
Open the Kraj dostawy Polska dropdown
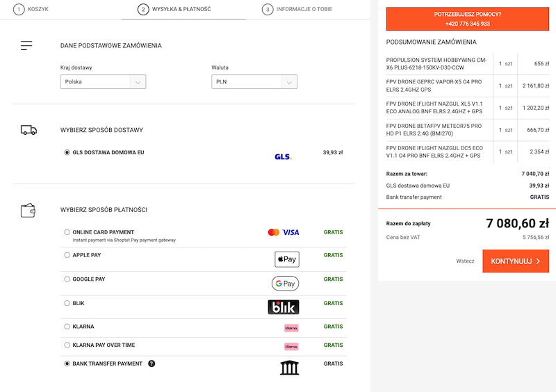[103, 81]
